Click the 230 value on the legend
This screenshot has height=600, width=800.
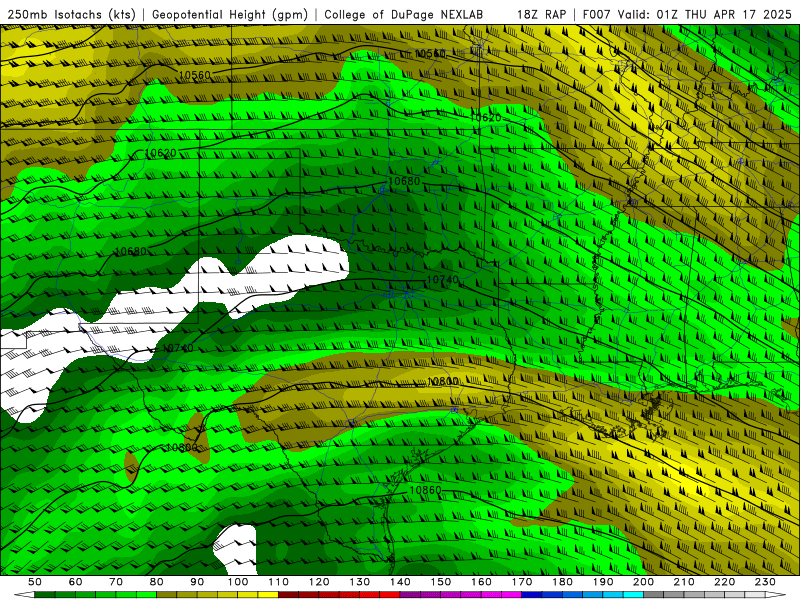tap(765, 582)
